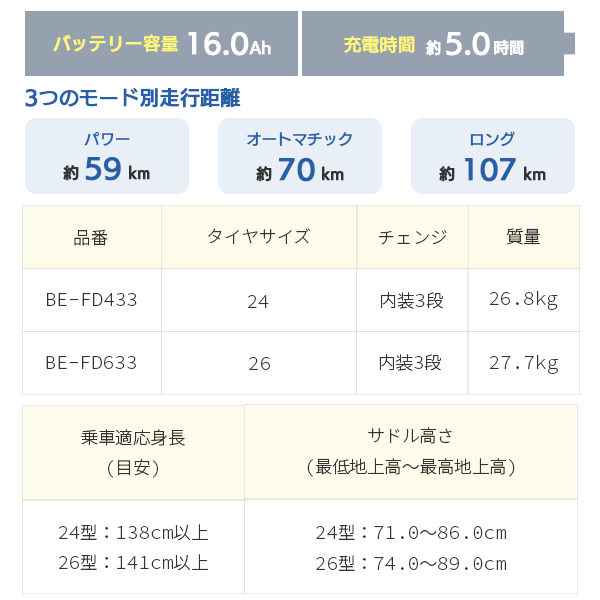Select model number BE-FD633 cell

point(92,363)
